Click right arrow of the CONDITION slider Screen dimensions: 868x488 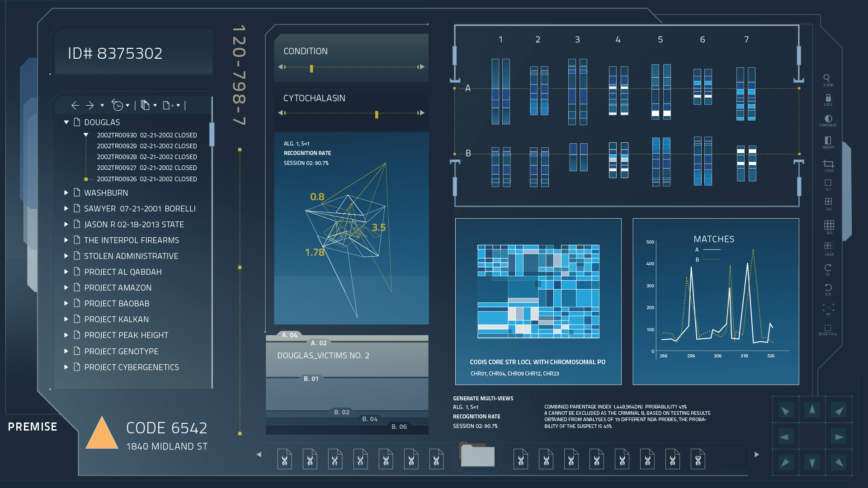pyautogui.click(x=422, y=67)
